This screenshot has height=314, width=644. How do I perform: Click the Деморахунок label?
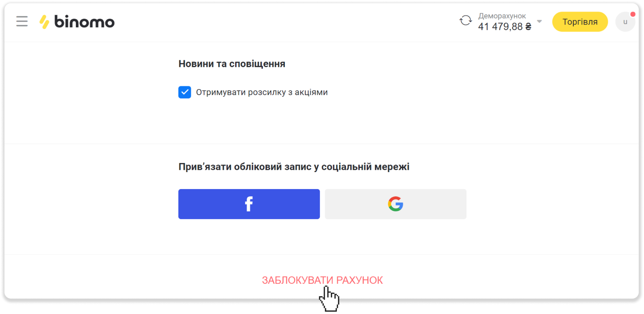502,16
